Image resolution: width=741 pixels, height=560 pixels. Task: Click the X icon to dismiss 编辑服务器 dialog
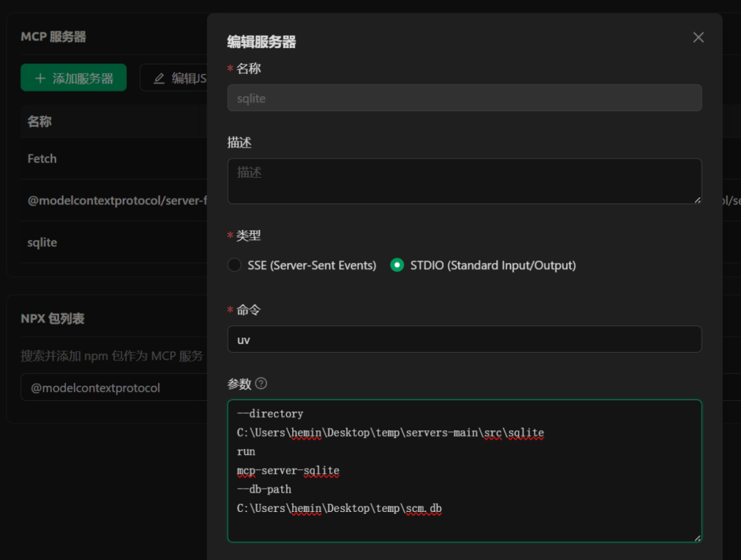pyautogui.click(x=698, y=37)
